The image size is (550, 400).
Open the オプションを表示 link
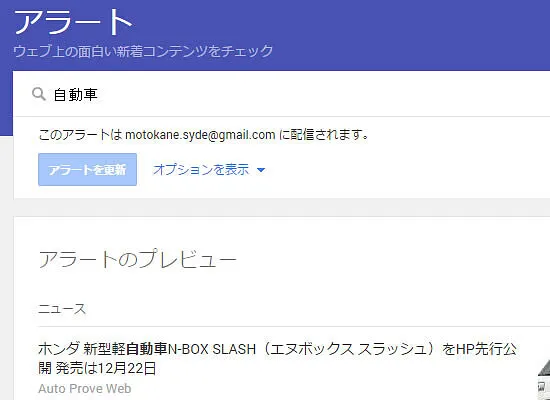201,170
